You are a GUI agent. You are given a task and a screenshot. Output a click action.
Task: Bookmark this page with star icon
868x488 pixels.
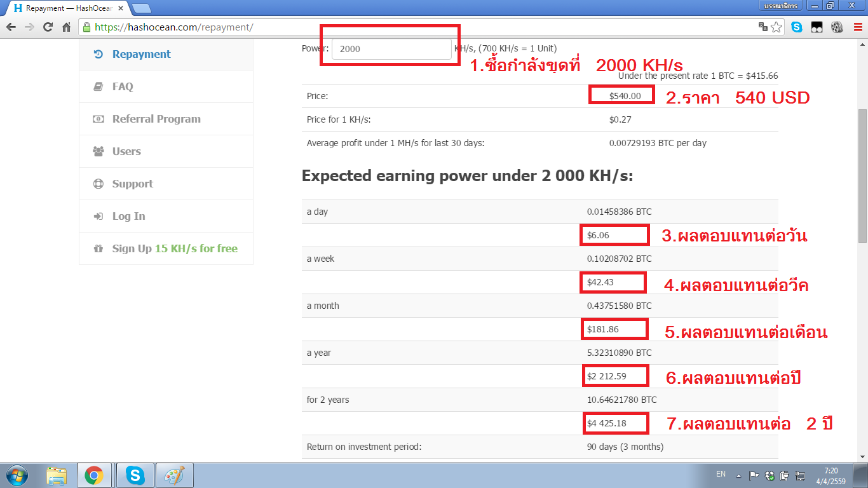pos(776,27)
